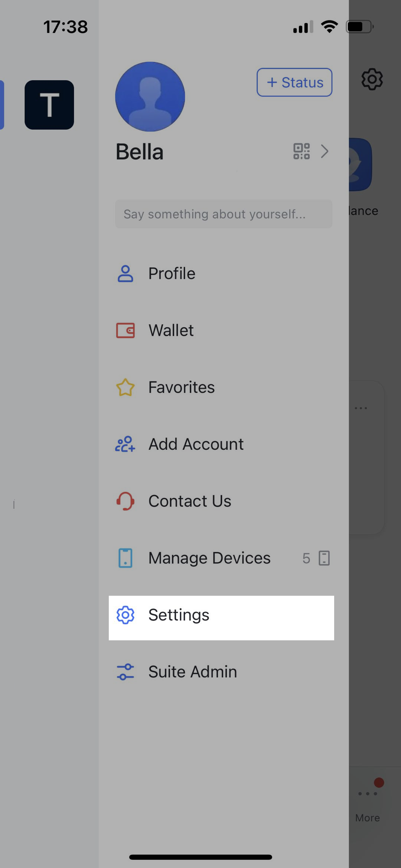This screenshot has height=868, width=401.
Task: Expand profile details with the chevron arrow
Action: [325, 152]
